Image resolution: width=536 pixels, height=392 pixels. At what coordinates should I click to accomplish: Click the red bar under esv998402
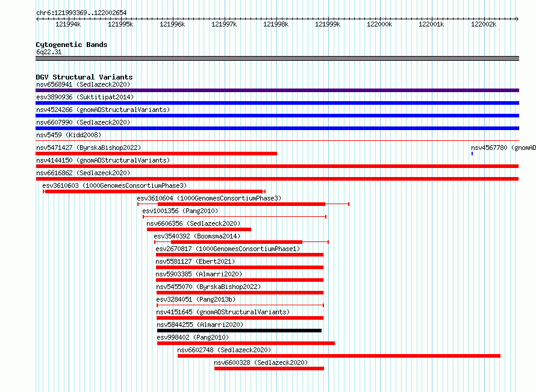point(246,343)
